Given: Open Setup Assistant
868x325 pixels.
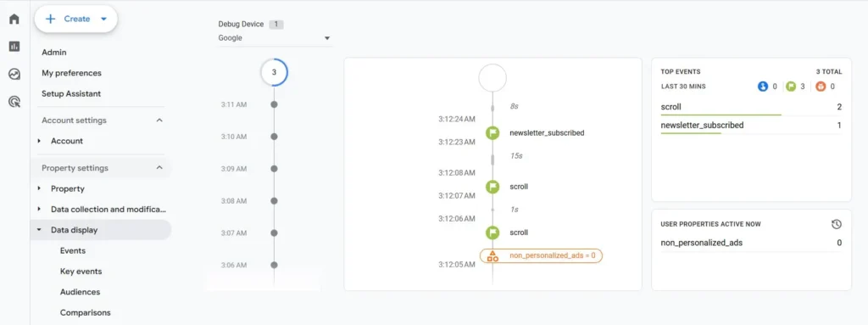Looking at the screenshot, I should coord(71,93).
